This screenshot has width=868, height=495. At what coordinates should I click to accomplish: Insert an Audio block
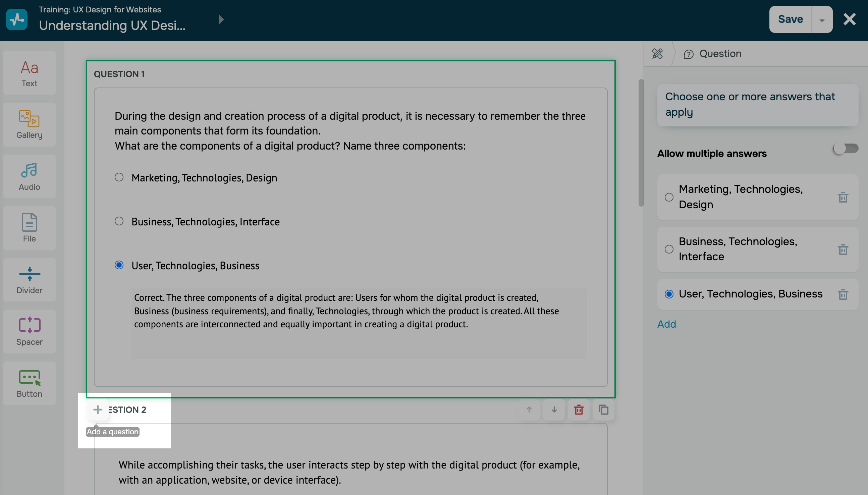[x=30, y=176]
